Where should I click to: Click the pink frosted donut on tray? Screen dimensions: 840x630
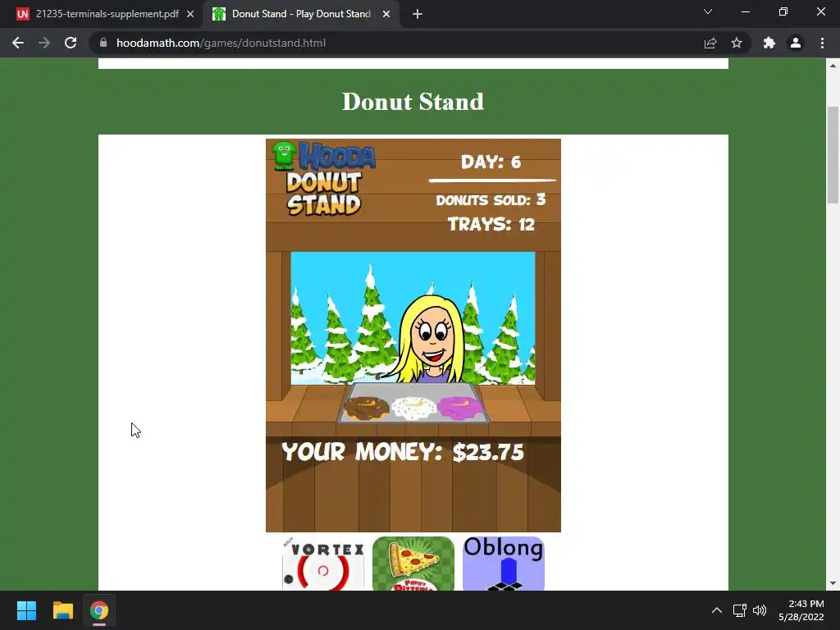pyautogui.click(x=459, y=408)
